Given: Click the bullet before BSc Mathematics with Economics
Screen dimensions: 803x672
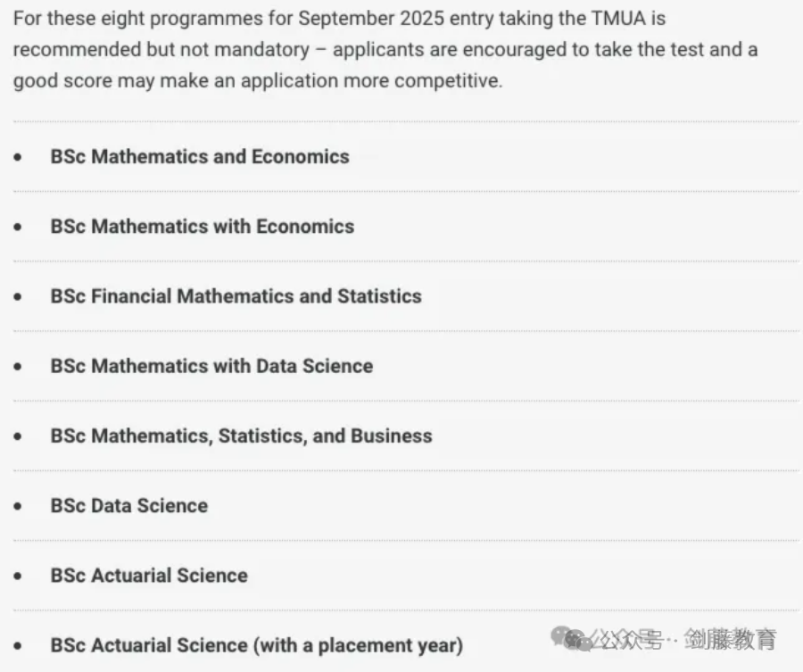Looking at the screenshot, I should coord(18,227).
